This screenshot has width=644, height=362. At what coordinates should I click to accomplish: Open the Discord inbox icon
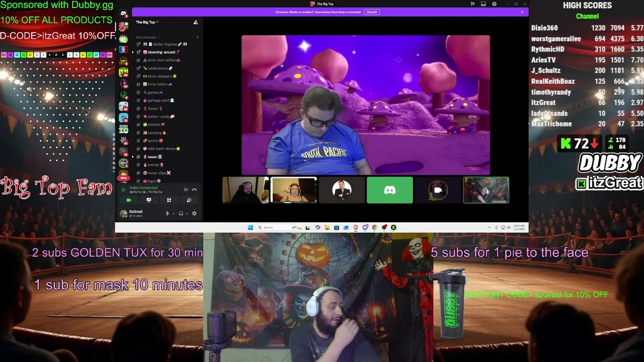pos(484,4)
